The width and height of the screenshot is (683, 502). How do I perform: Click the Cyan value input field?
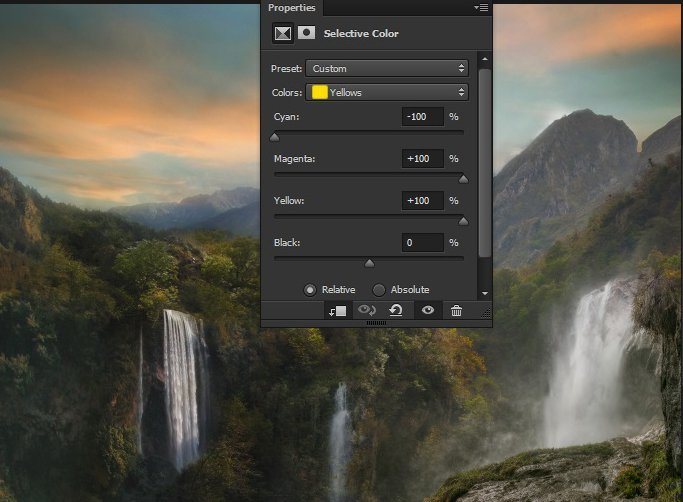(x=422, y=117)
